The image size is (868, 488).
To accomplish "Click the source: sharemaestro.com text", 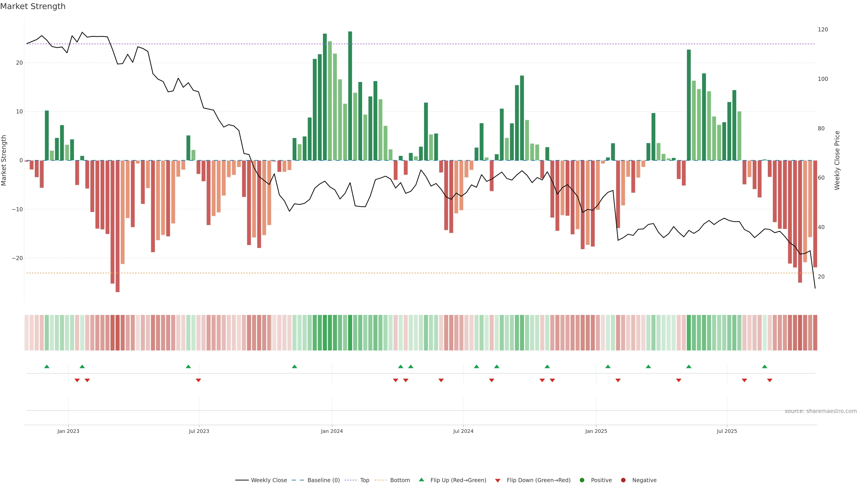I will click(x=821, y=411).
